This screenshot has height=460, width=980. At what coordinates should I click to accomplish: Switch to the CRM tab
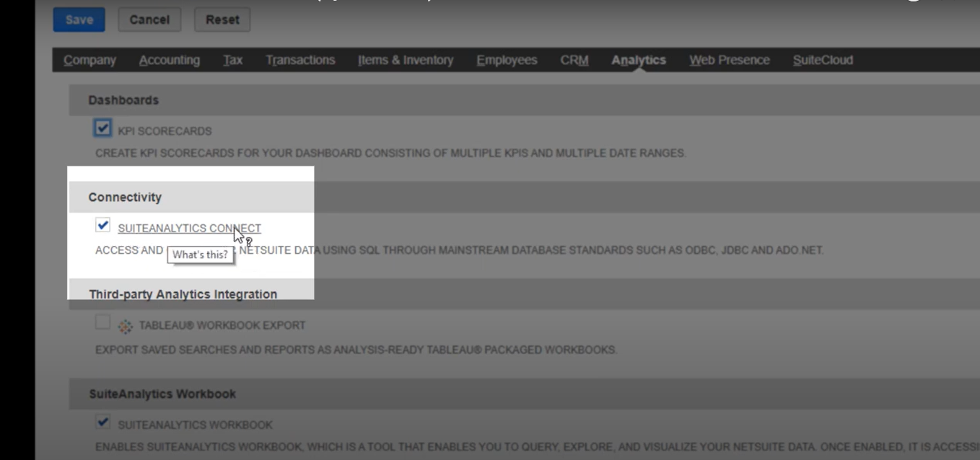tap(574, 60)
